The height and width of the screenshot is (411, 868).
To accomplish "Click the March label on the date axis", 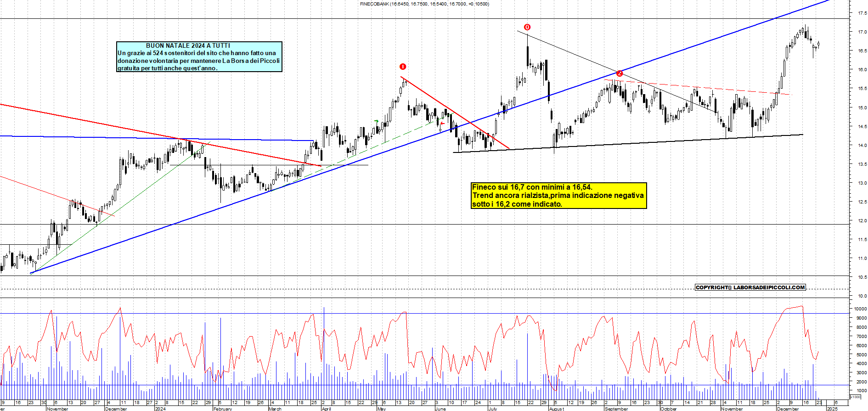I will 275,409.
